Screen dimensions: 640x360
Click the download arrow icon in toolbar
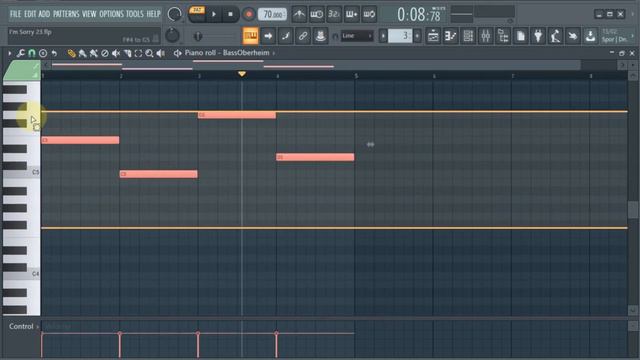pos(590,36)
